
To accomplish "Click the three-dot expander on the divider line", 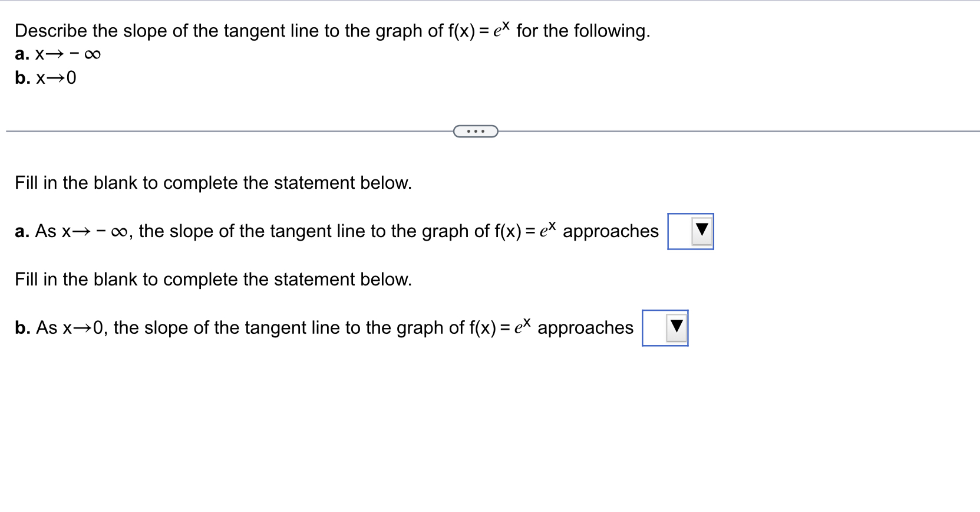I will coord(475,130).
